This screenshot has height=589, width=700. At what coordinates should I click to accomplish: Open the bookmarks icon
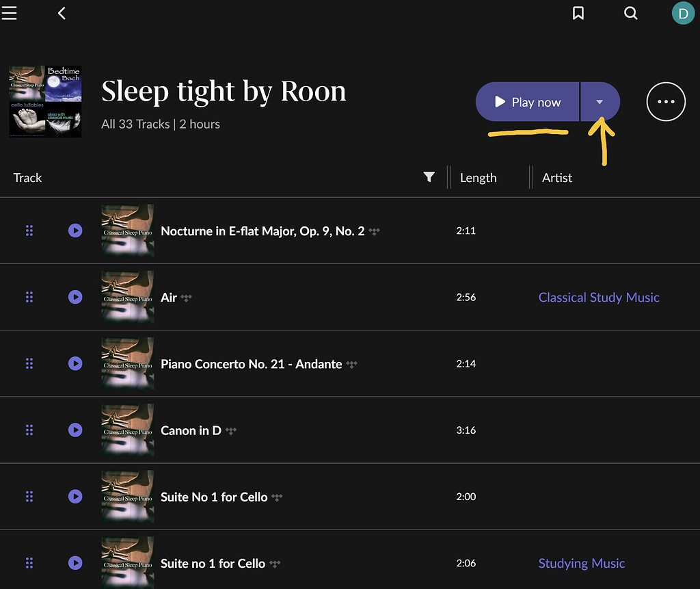tap(578, 12)
